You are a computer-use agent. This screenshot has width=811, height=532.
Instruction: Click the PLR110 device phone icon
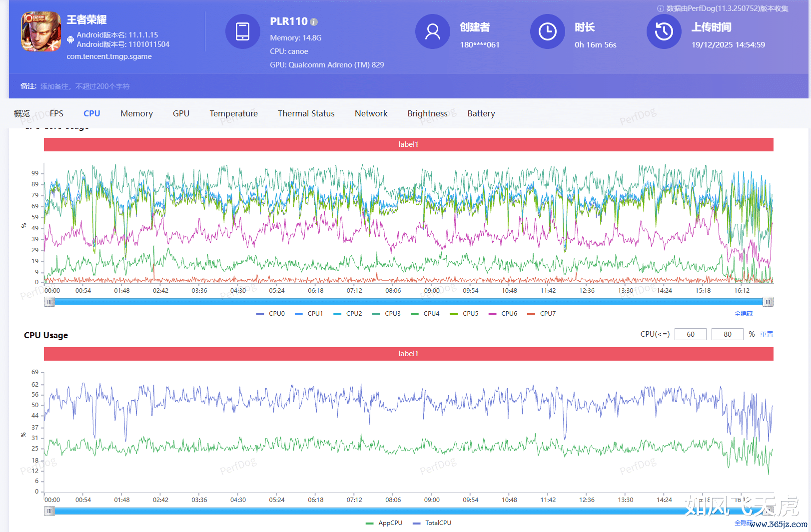coord(242,31)
